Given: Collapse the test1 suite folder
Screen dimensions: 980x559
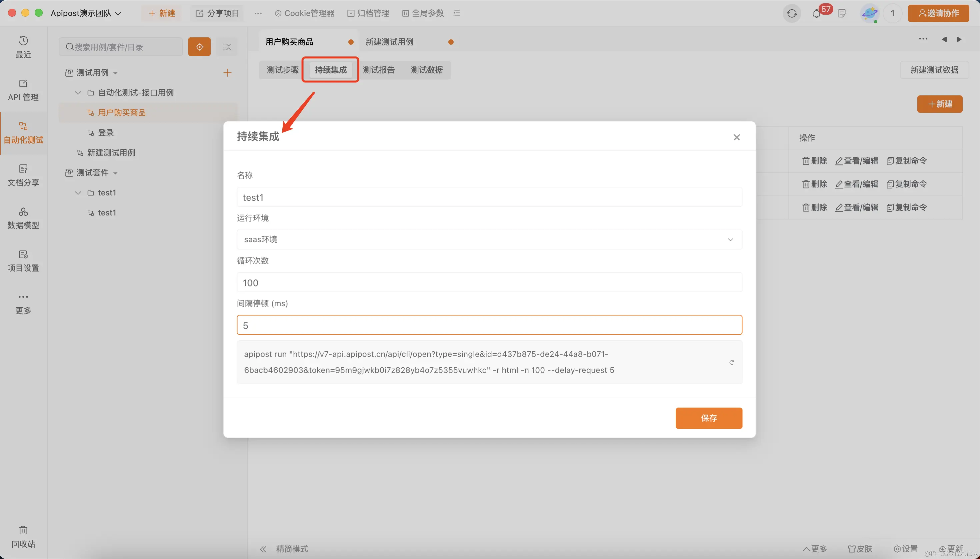Looking at the screenshot, I should (78, 193).
